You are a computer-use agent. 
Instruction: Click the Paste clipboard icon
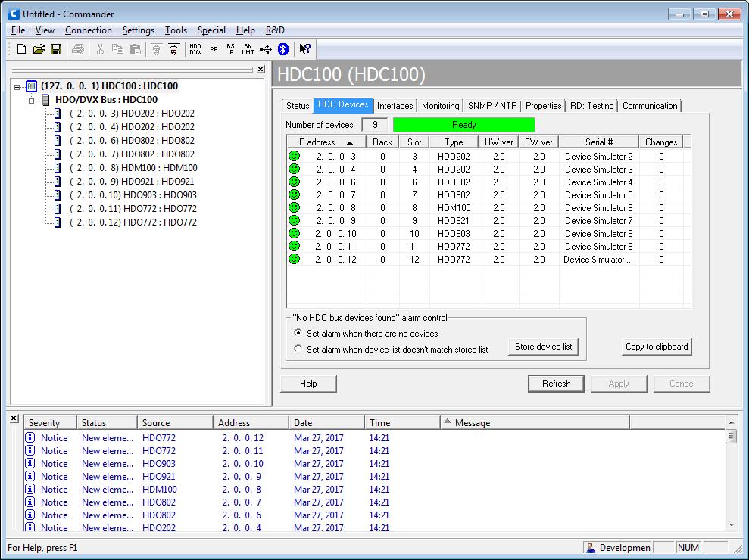pos(135,48)
